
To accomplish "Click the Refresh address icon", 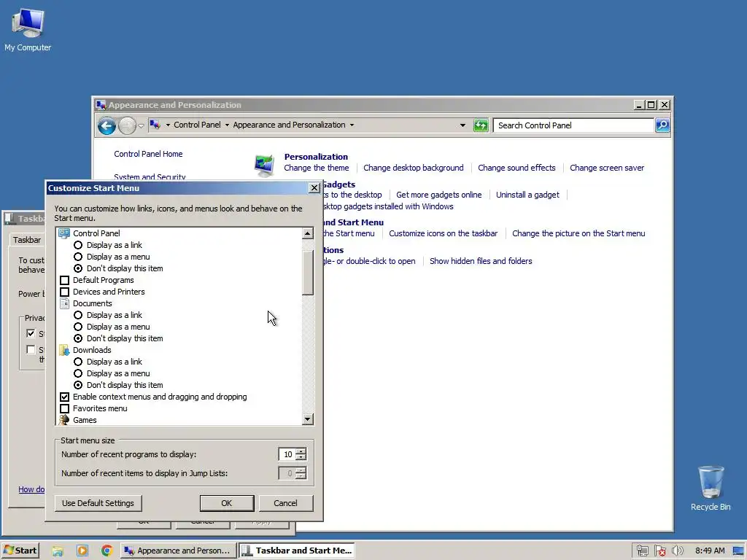I will [481, 125].
